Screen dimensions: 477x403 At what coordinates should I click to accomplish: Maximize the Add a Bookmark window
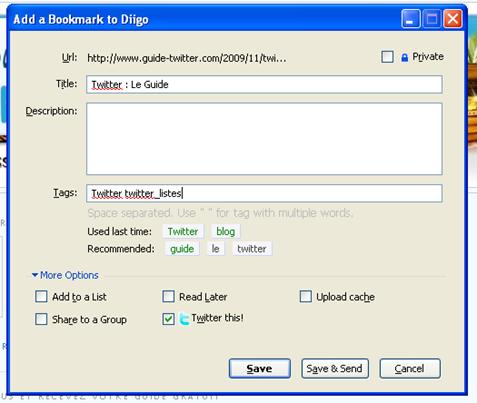pos(432,19)
